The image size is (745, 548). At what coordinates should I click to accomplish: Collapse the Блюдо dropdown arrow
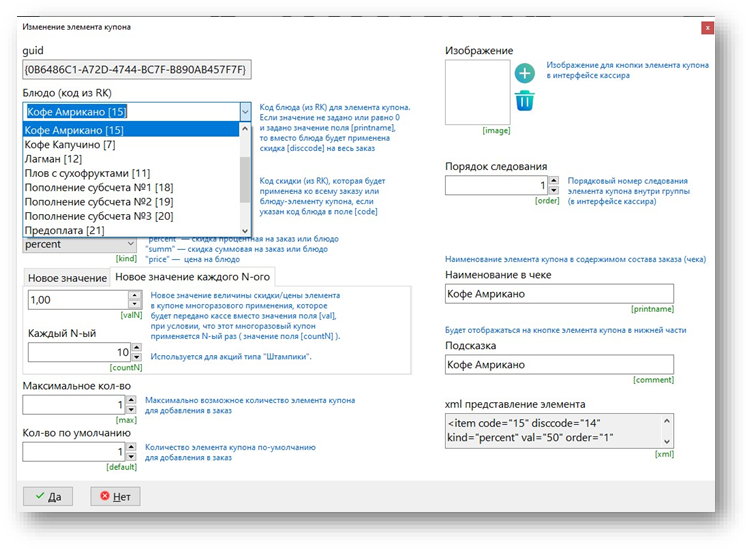point(244,112)
